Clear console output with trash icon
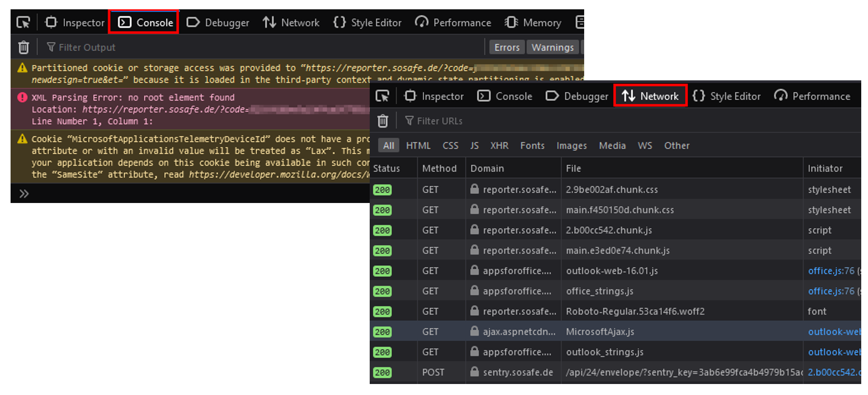The image size is (868, 395). click(x=24, y=47)
